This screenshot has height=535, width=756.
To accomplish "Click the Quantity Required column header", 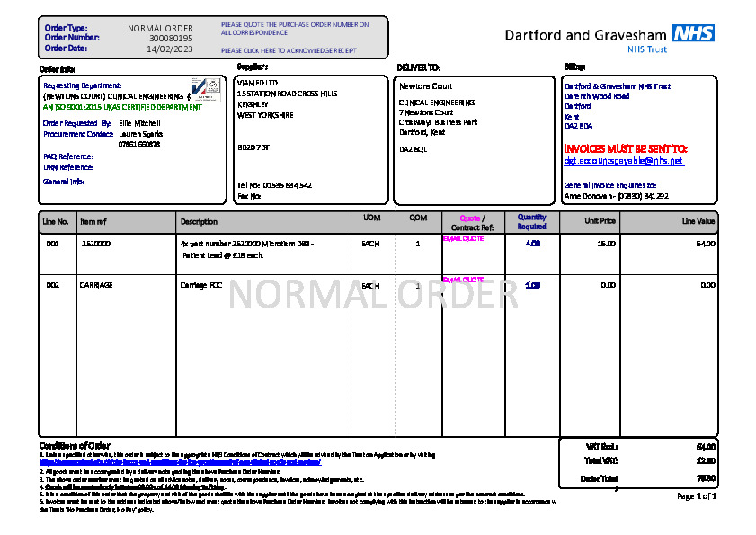I will (531, 221).
